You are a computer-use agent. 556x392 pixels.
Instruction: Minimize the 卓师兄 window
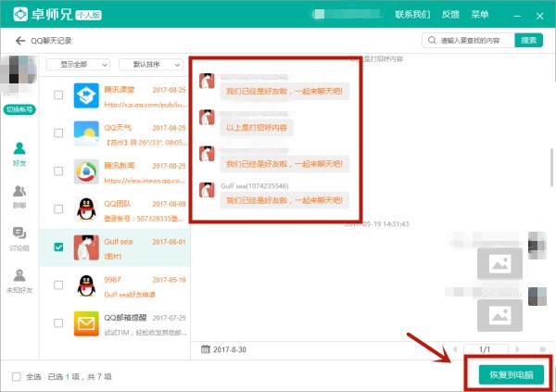(x=517, y=16)
